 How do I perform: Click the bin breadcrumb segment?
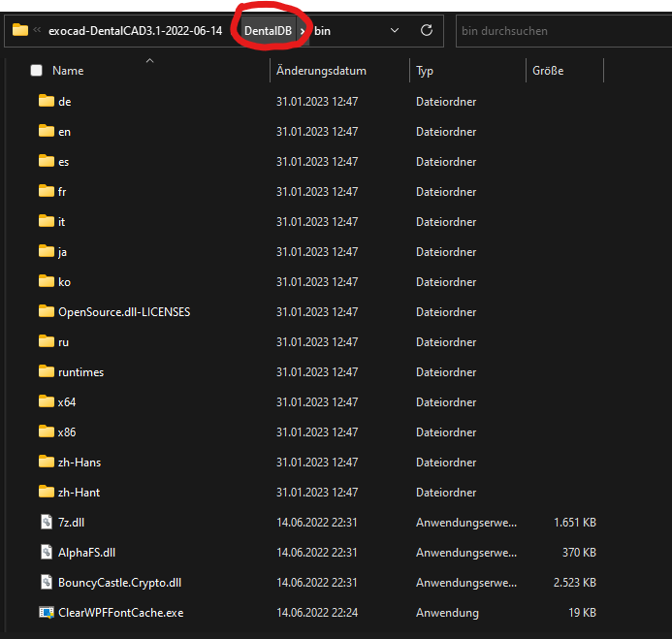click(x=322, y=31)
